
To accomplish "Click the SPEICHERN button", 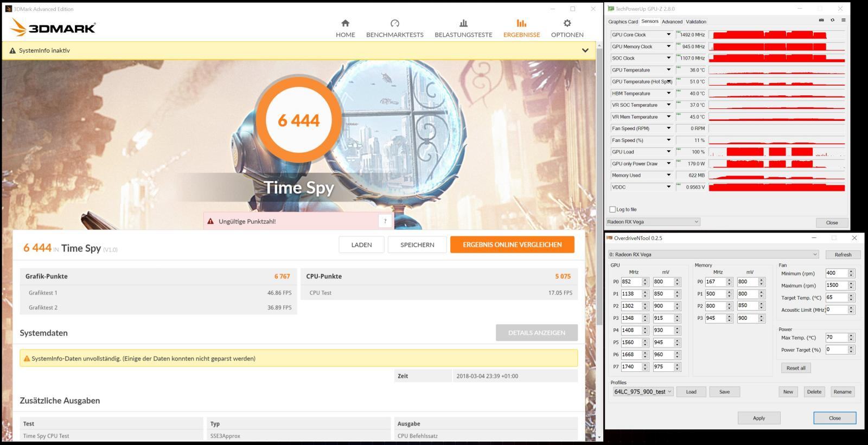I will tap(417, 244).
